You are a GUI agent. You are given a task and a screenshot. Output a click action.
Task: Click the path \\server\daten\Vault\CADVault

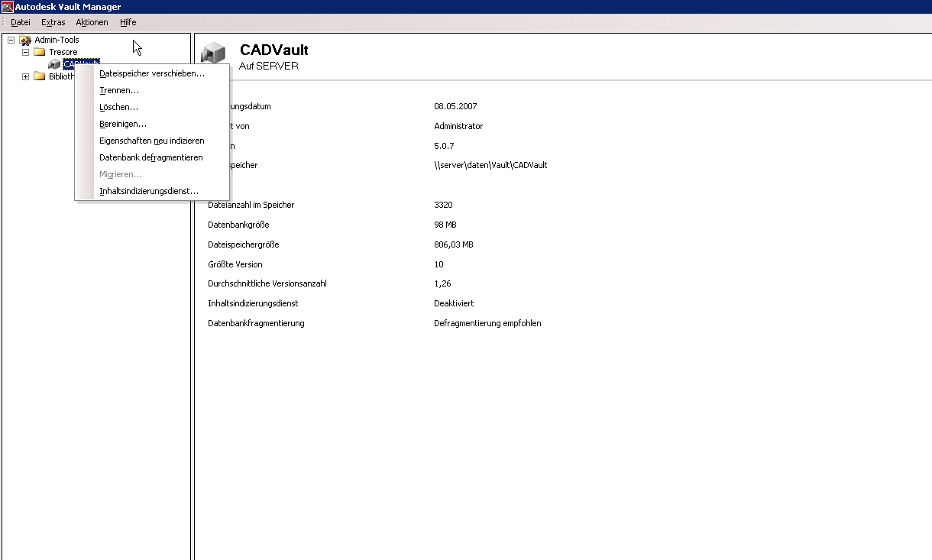click(490, 165)
